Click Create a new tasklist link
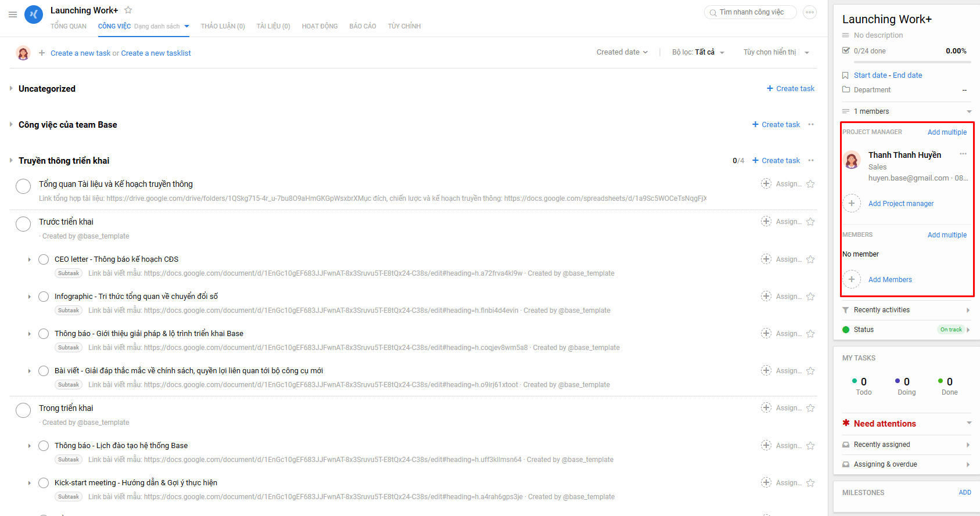Image resolution: width=980 pixels, height=516 pixels. (x=156, y=53)
